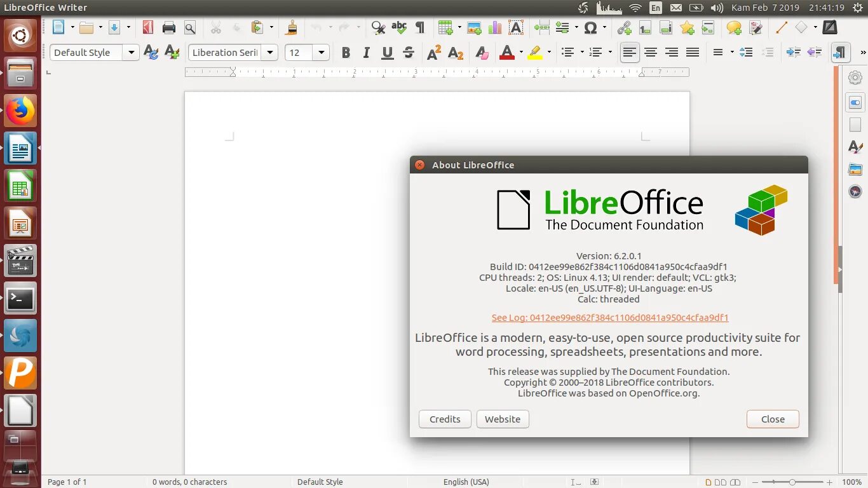Open Find & Replace icon
Viewport: 868px width, 488px height.
point(378,27)
